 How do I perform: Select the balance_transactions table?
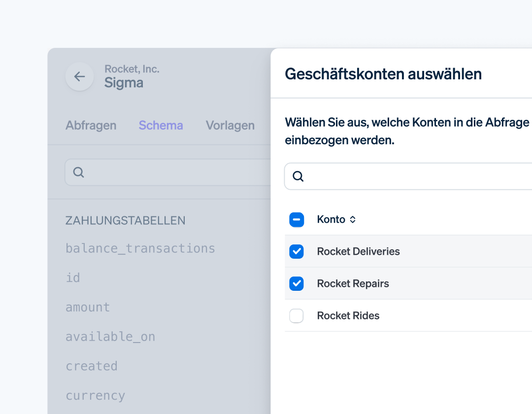tap(140, 248)
